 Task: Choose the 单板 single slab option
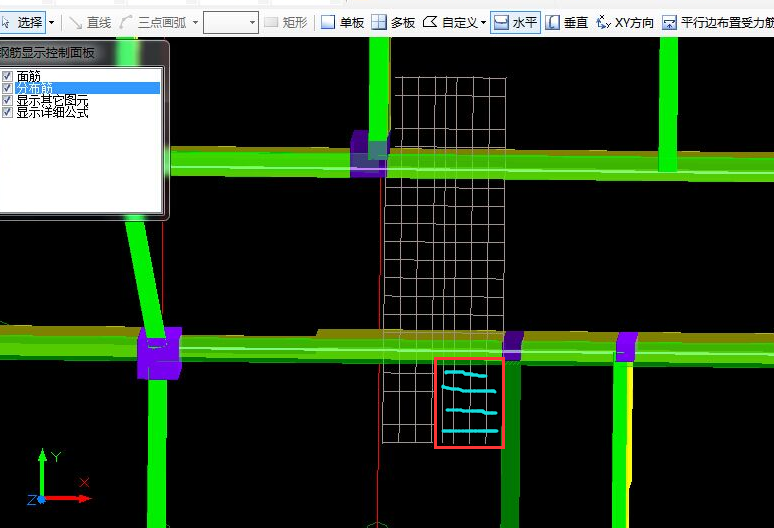click(x=343, y=23)
